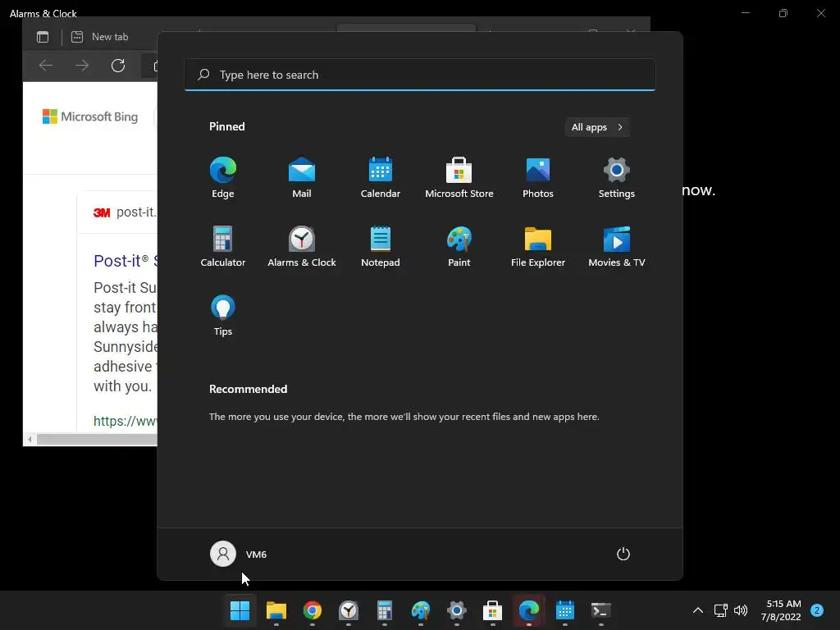Image resolution: width=840 pixels, height=630 pixels.
Task: Open Paint from the taskbar
Action: [421, 610]
